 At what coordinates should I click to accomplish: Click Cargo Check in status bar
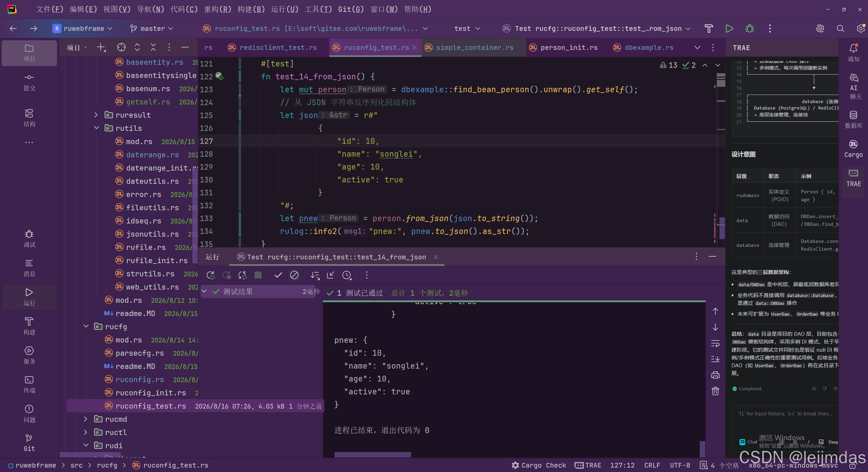pos(539,465)
